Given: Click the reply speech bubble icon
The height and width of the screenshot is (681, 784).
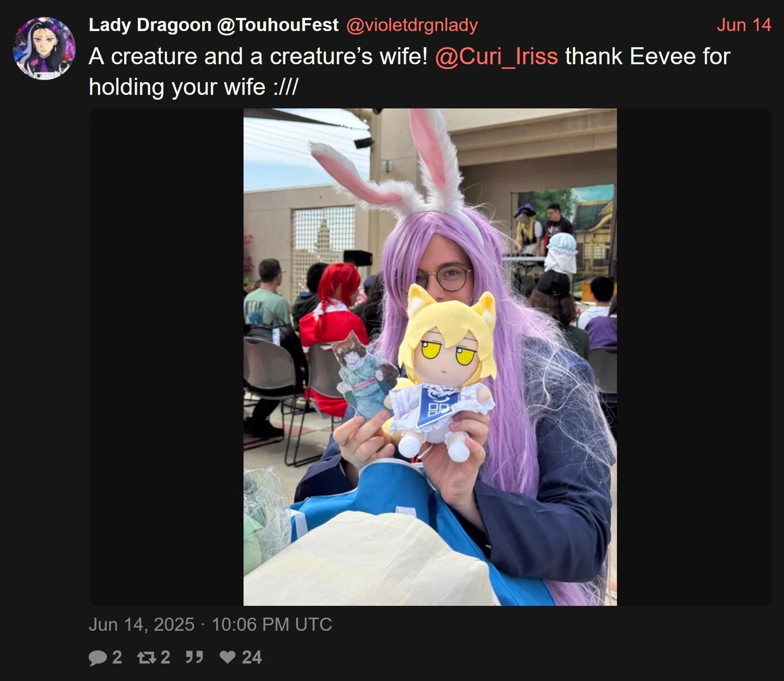Looking at the screenshot, I should pos(98,657).
